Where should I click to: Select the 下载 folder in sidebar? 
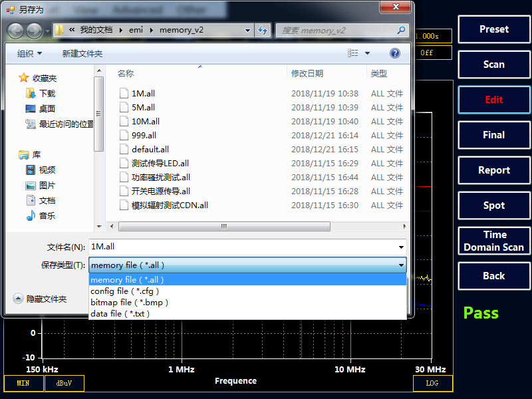[x=47, y=94]
